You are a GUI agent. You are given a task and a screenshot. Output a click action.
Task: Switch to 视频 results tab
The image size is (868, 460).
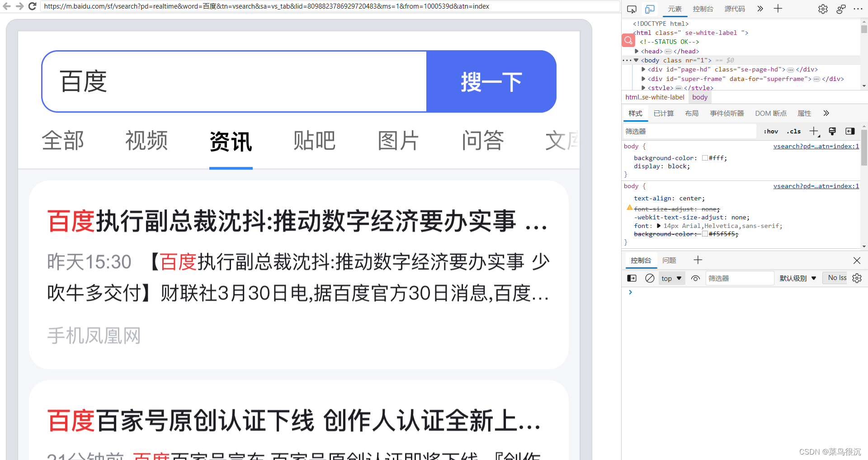click(x=146, y=141)
